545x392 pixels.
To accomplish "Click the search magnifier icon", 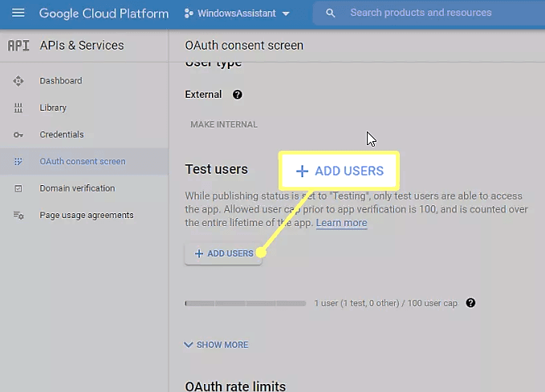I will [x=330, y=13].
